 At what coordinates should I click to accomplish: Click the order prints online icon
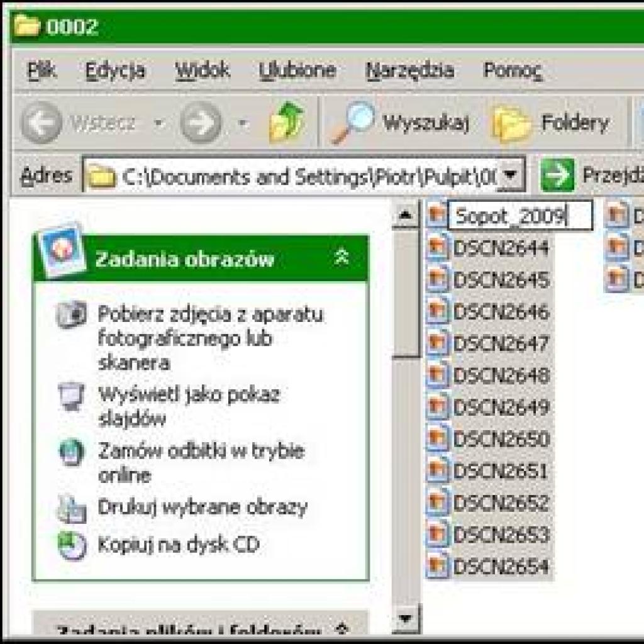(x=72, y=453)
